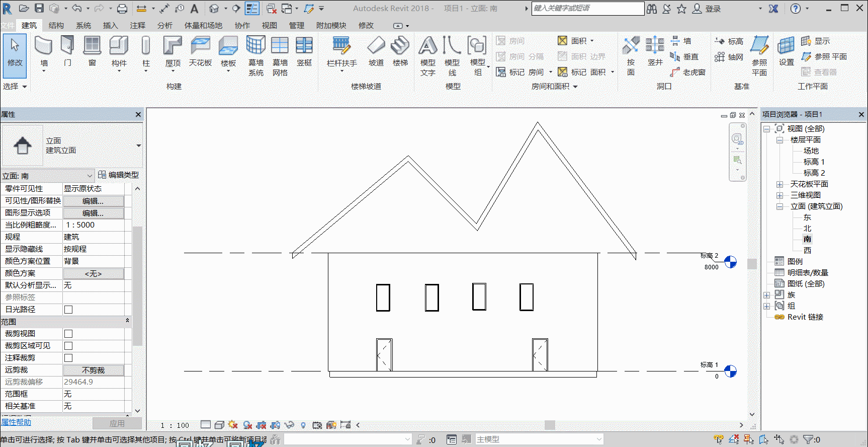The image size is (868, 447).
Task: Enable the Crop View (裁剪视图) checkbox
Action: click(x=68, y=334)
